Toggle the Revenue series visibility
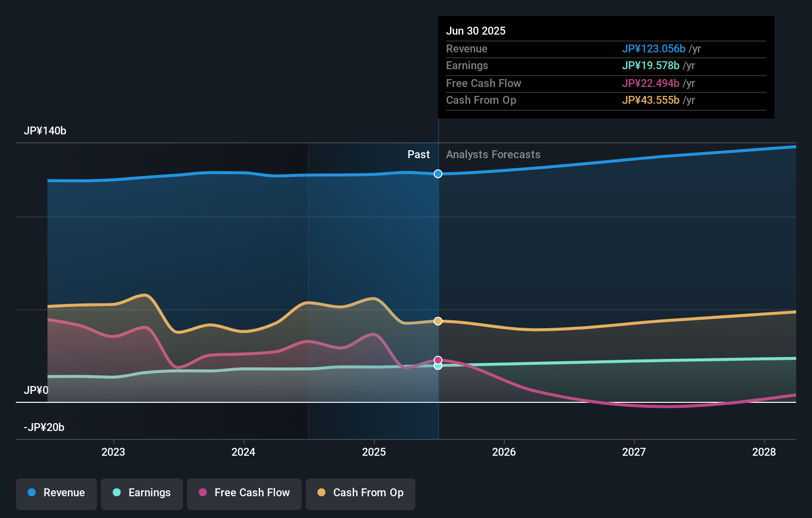Image resolution: width=812 pixels, height=518 pixels. pos(56,493)
